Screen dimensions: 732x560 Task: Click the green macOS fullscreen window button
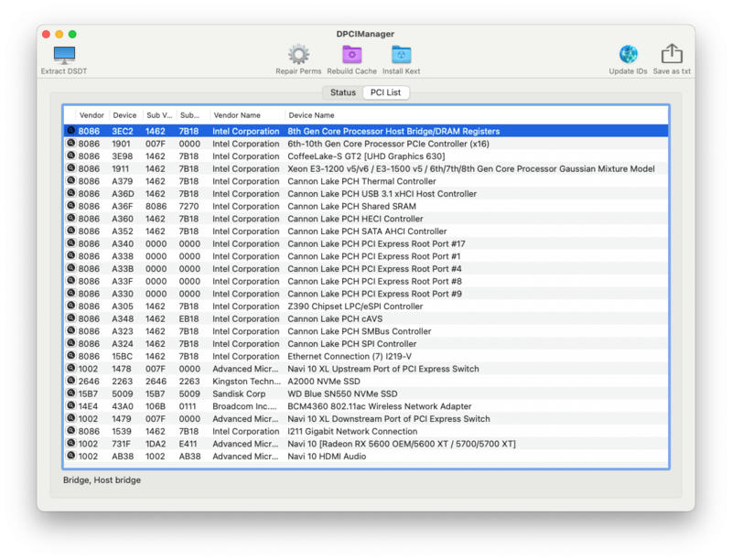73,34
